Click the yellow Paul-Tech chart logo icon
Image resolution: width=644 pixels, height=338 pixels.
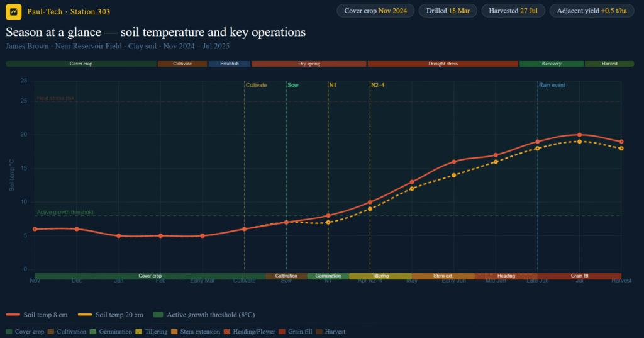coord(14,11)
